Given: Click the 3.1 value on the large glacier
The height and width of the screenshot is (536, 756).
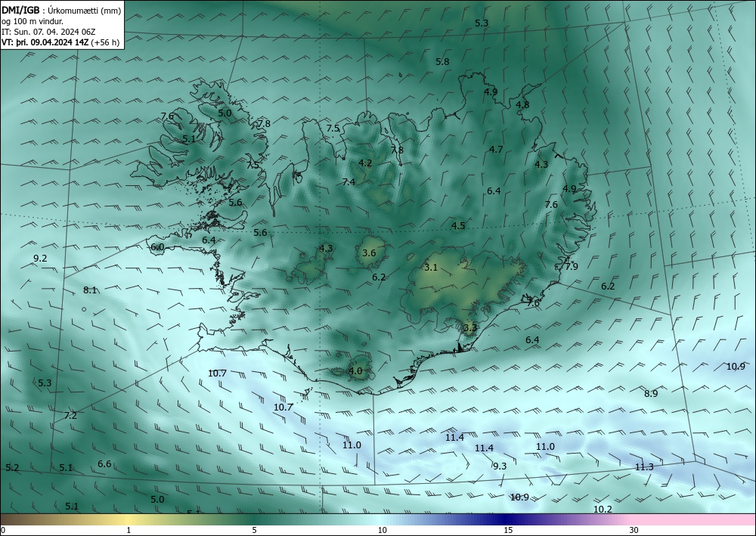Looking at the screenshot, I should [431, 268].
